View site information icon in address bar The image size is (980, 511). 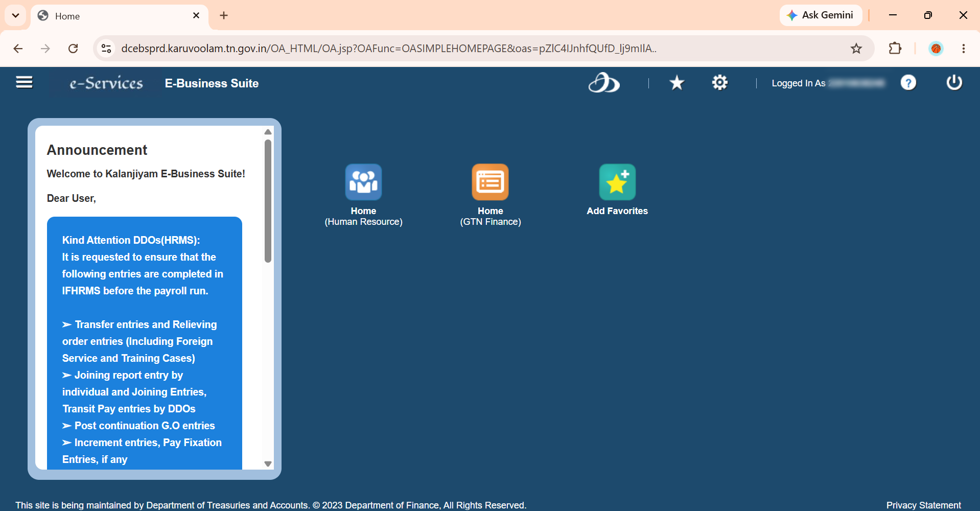[x=106, y=49]
